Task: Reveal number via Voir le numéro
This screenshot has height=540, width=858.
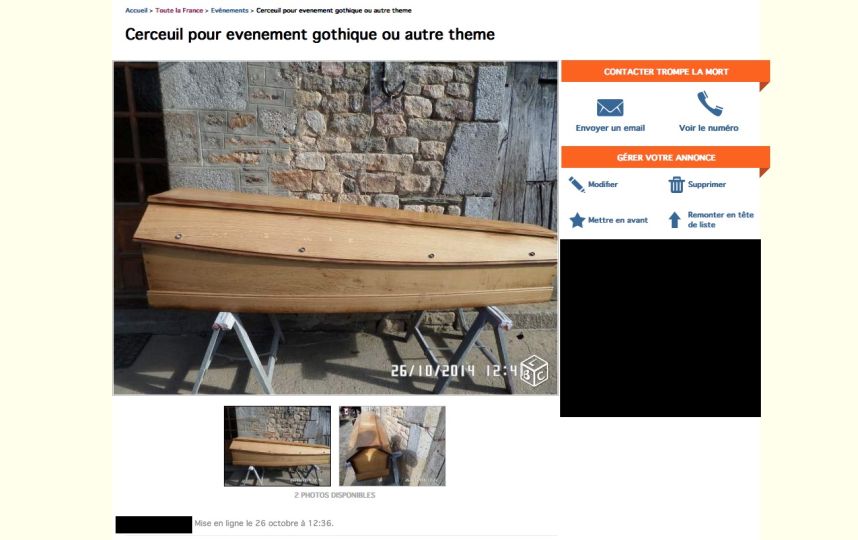Action: pyautogui.click(x=709, y=128)
